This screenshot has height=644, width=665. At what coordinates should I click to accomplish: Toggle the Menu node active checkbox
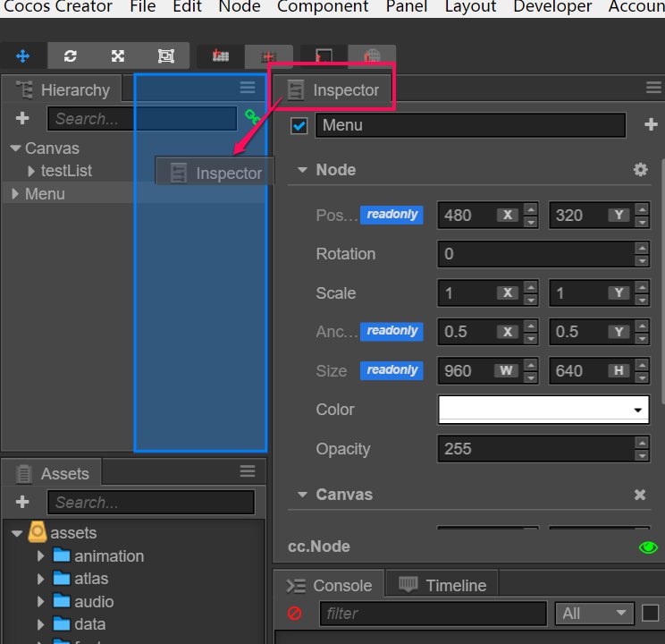click(x=299, y=125)
